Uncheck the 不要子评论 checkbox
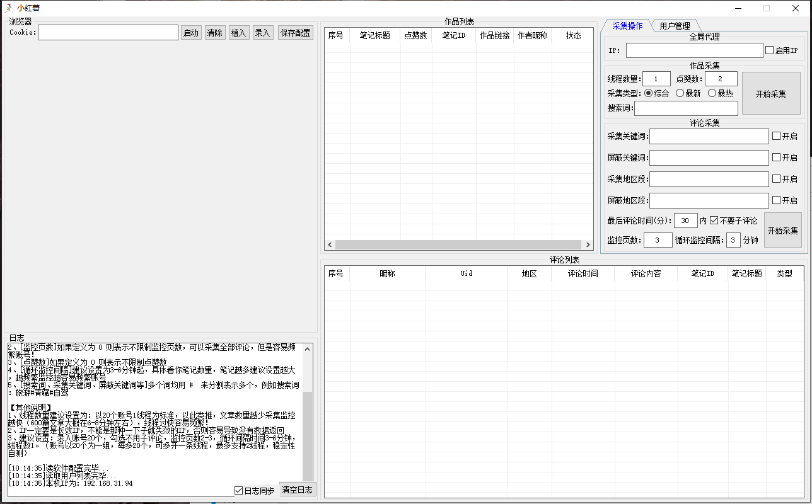The width and height of the screenshot is (812, 504). tap(714, 220)
